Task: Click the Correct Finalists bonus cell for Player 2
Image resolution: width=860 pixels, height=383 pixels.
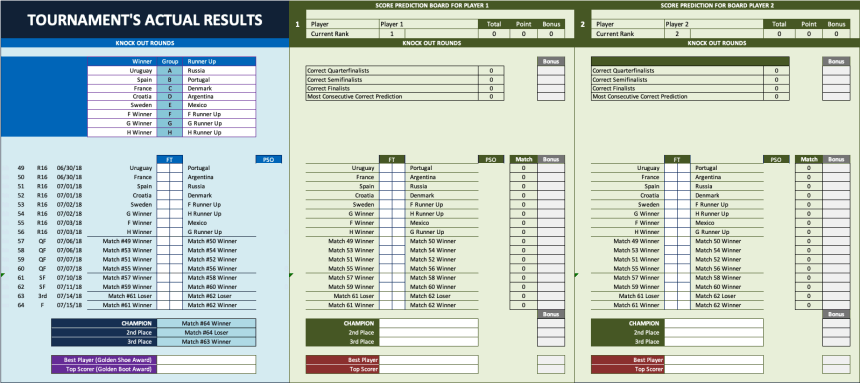Action: pos(836,88)
